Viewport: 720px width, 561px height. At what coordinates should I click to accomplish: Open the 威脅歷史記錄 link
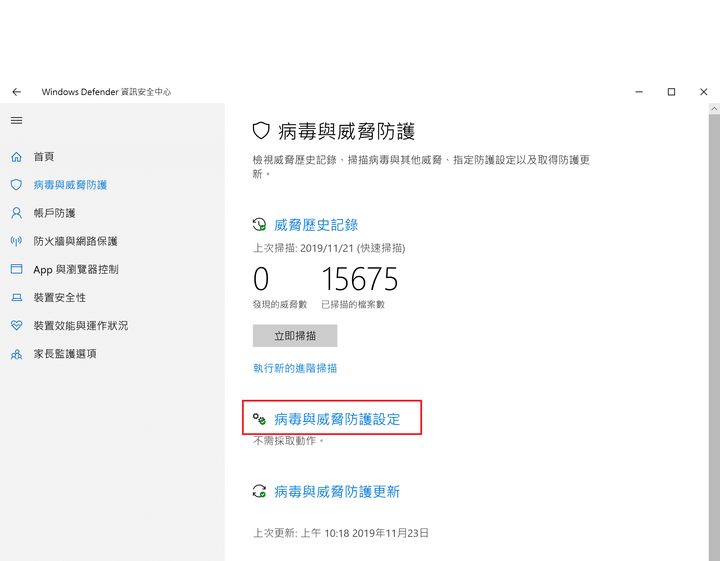point(316,225)
